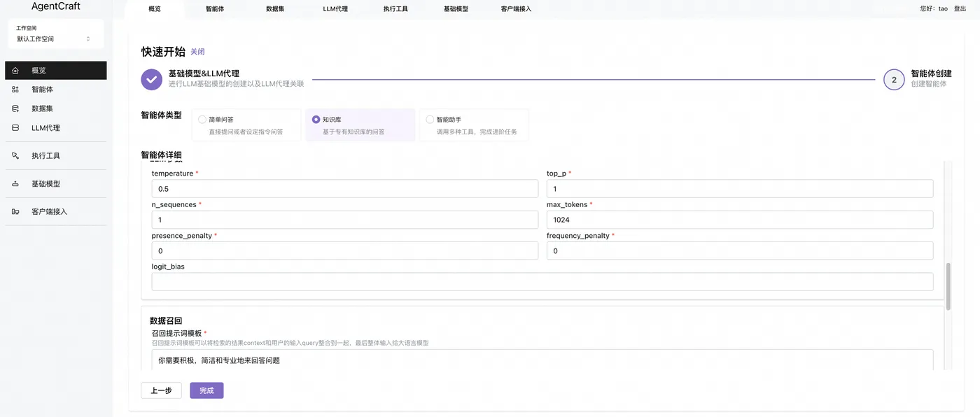Click the 基础模型 icon in sidebar
The image size is (980, 417).
click(15, 184)
